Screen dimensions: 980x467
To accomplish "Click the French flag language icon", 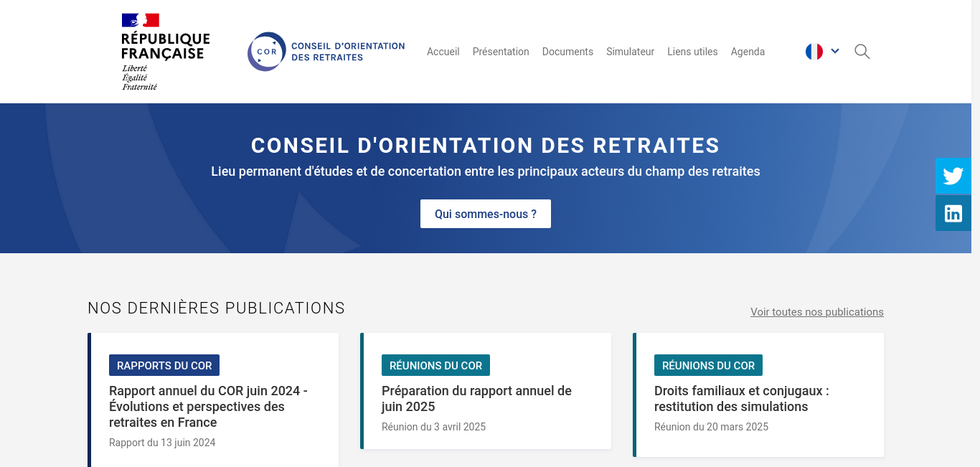I will (x=814, y=52).
